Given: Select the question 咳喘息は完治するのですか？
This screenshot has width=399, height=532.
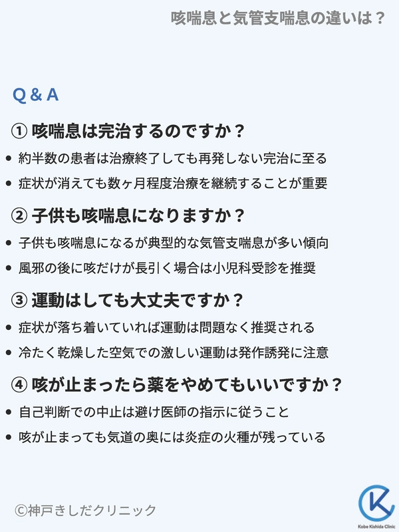Looking at the screenshot, I should pyautogui.click(x=138, y=131).
